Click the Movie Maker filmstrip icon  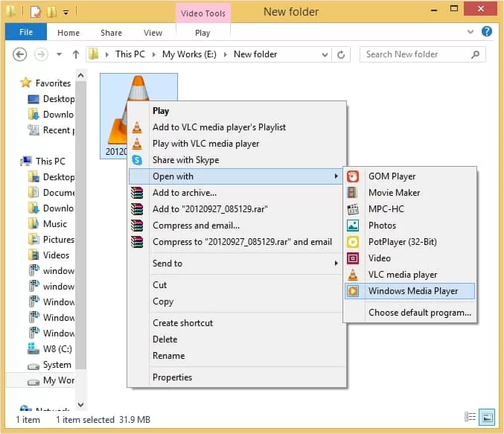tap(353, 193)
